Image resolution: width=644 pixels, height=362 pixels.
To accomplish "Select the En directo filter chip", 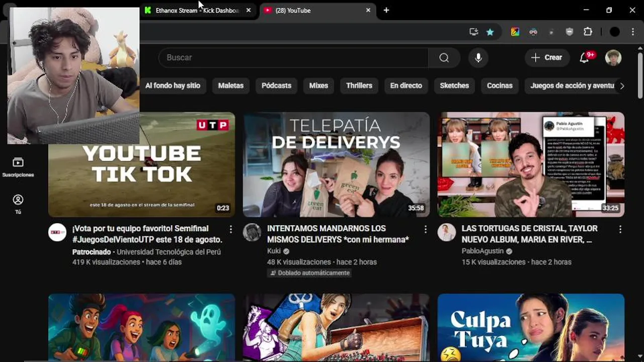I will click(406, 85).
